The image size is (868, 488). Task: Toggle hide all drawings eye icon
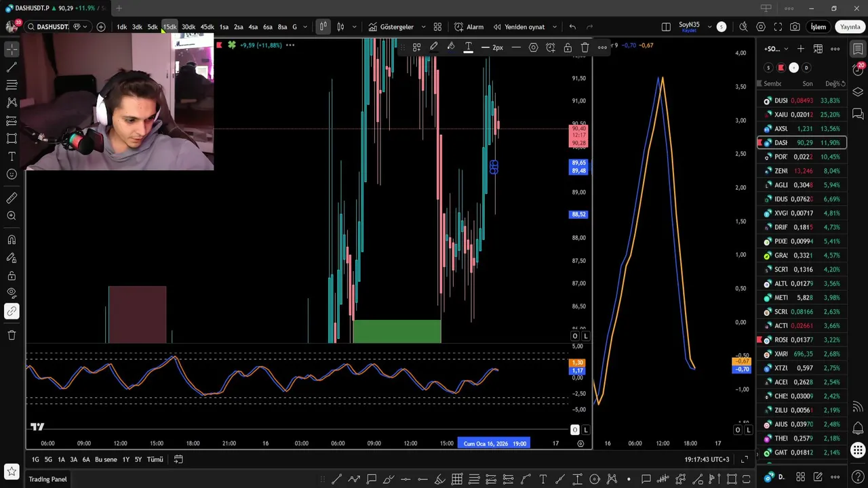point(12,293)
